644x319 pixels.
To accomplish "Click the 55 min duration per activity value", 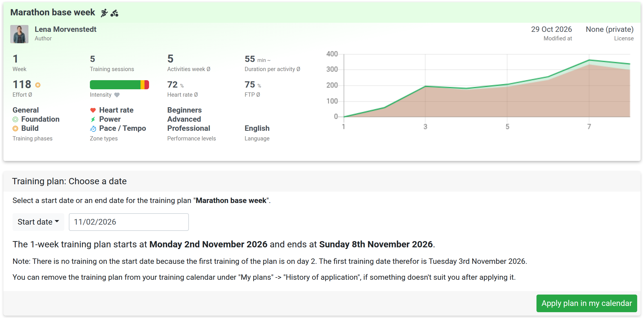I will [x=258, y=59].
